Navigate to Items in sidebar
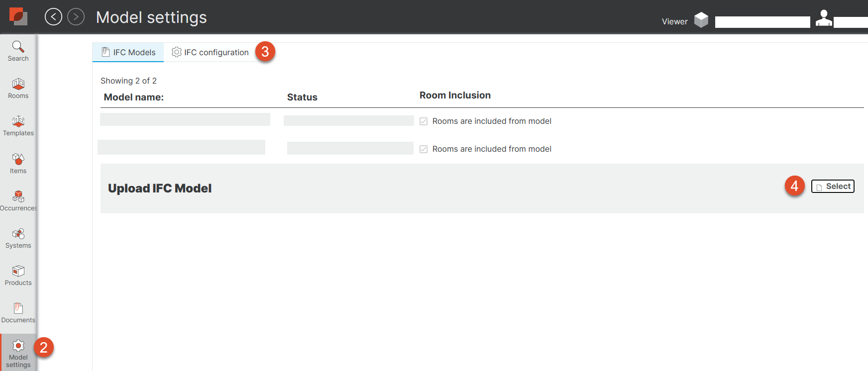This screenshot has width=868, height=371. click(x=18, y=164)
